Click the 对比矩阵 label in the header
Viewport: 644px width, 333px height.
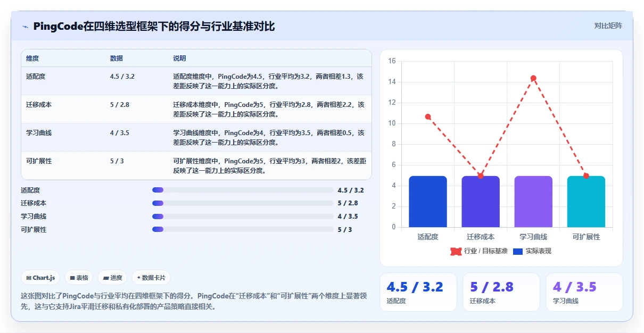(x=608, y=26)
